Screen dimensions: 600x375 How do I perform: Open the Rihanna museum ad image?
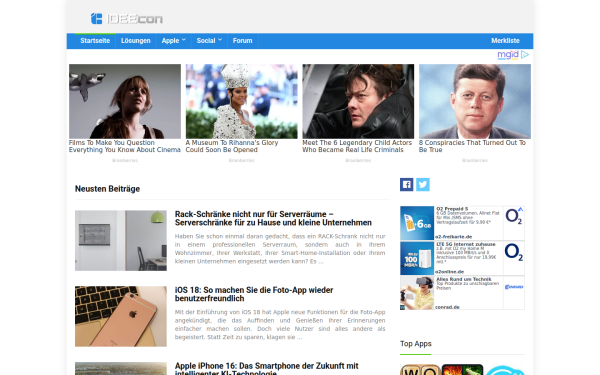pyautogui.click(x=241, y=101)
